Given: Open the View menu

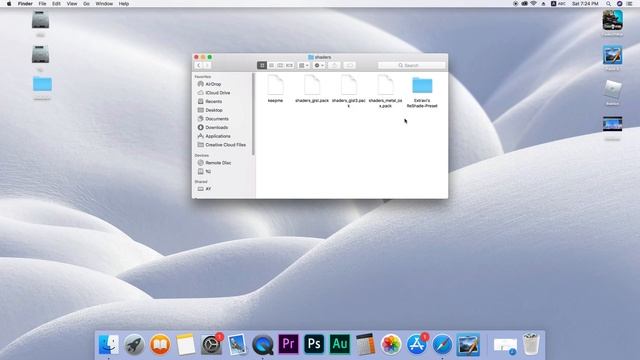Looking at the screenshot, I should [x=72, y=4].
